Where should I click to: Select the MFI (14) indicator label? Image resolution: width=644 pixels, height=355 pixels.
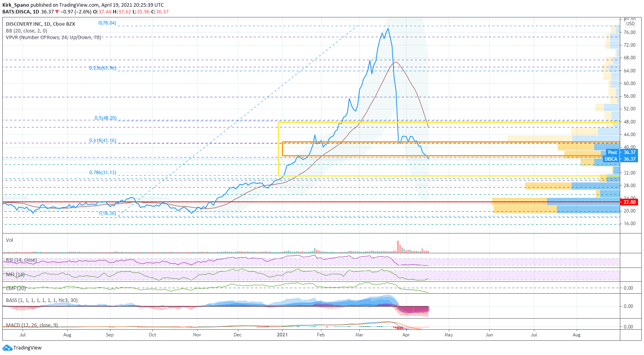pos(15,275)
